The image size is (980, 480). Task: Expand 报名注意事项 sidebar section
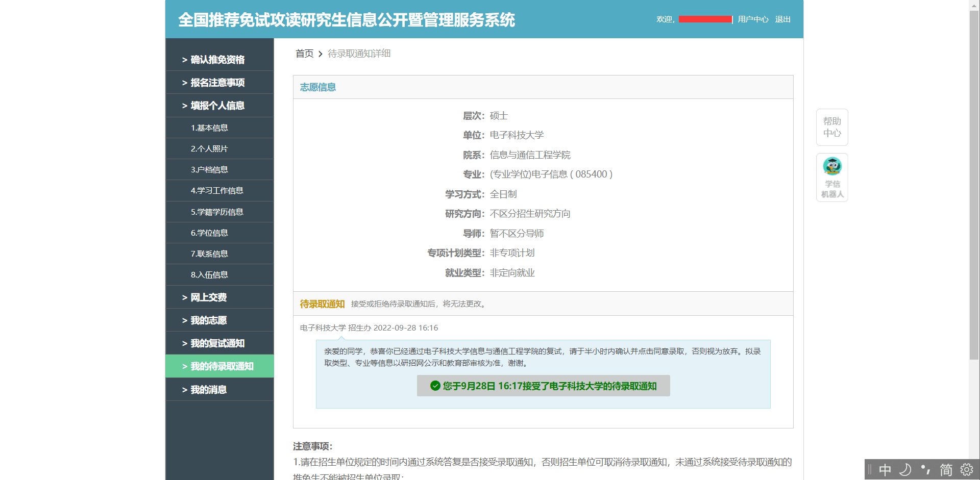219,82
